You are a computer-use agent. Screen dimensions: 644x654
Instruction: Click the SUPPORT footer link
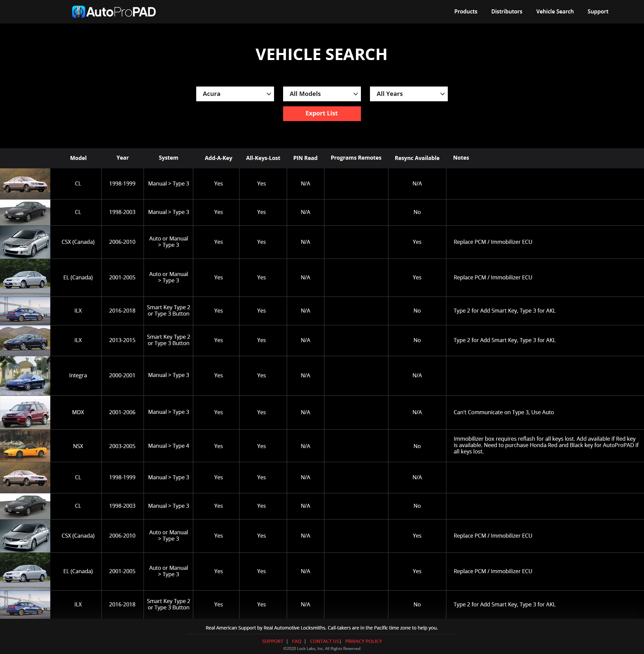(x=272, y=641)
